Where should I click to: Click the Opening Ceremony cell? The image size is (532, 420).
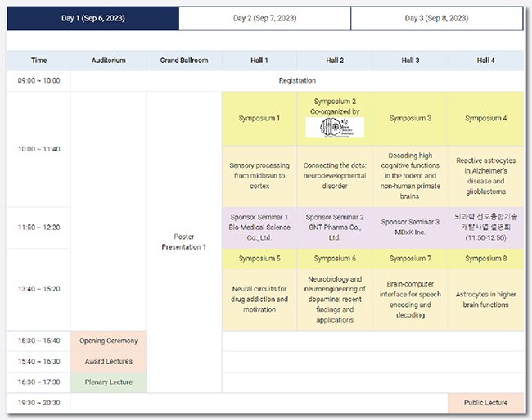(x=109, y=341)
